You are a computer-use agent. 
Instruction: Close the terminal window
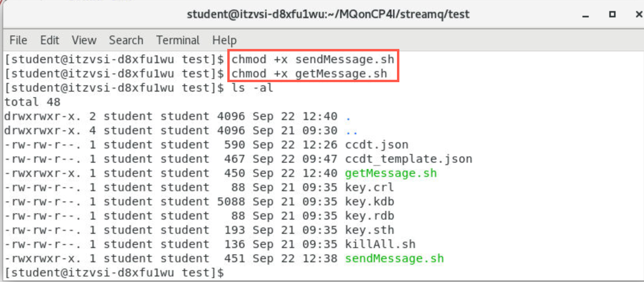(x=639, y=14)
